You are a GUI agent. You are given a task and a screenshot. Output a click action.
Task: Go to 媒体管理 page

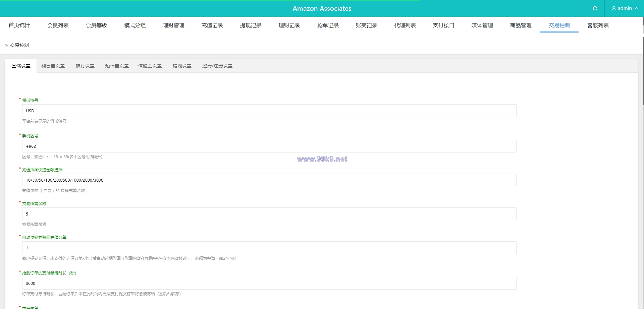(482, 25)
